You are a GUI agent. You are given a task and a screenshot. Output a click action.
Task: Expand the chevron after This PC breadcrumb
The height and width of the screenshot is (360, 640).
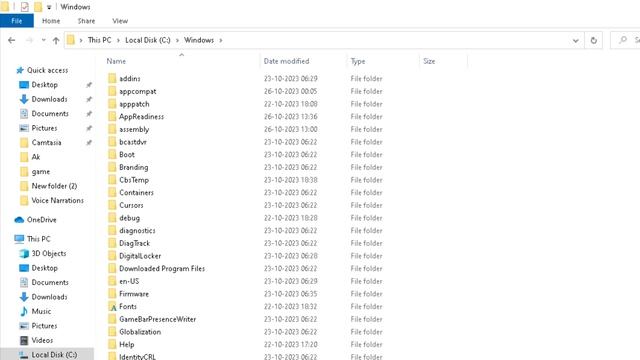click(118, 40)
